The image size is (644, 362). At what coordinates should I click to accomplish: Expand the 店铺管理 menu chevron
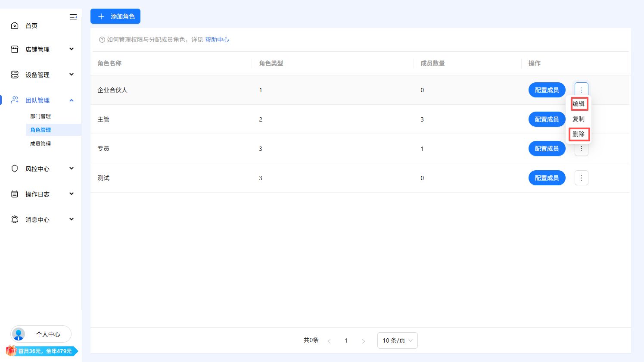click(72, 49)
